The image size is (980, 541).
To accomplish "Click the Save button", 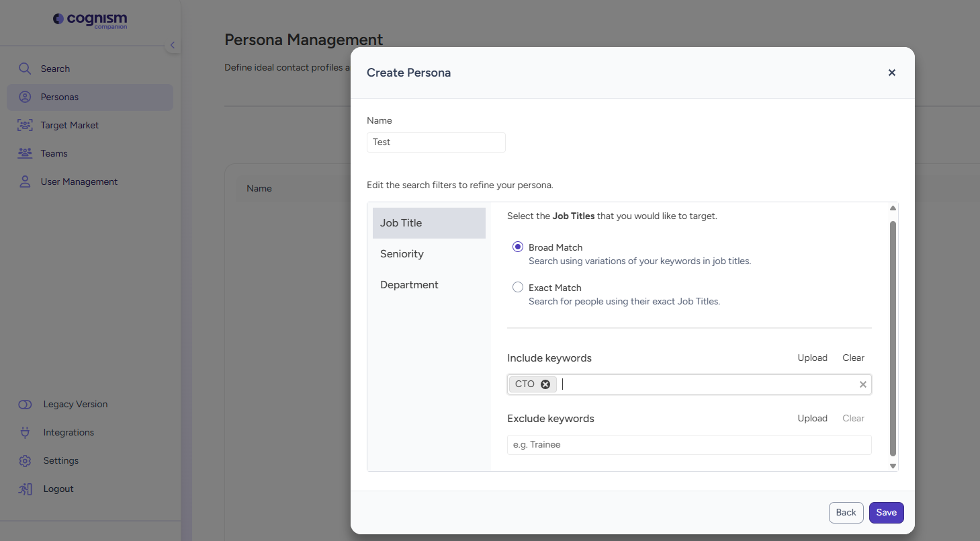I will 887,513.
